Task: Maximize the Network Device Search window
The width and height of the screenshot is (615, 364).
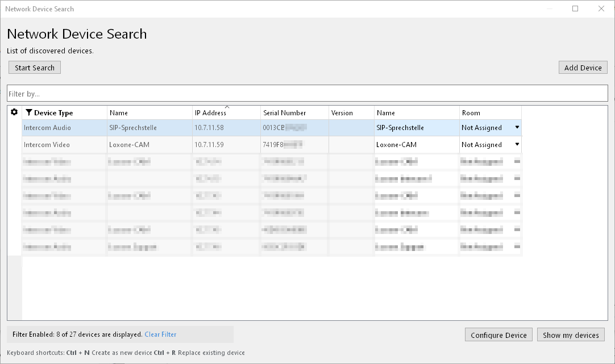Action: [575, 9]
